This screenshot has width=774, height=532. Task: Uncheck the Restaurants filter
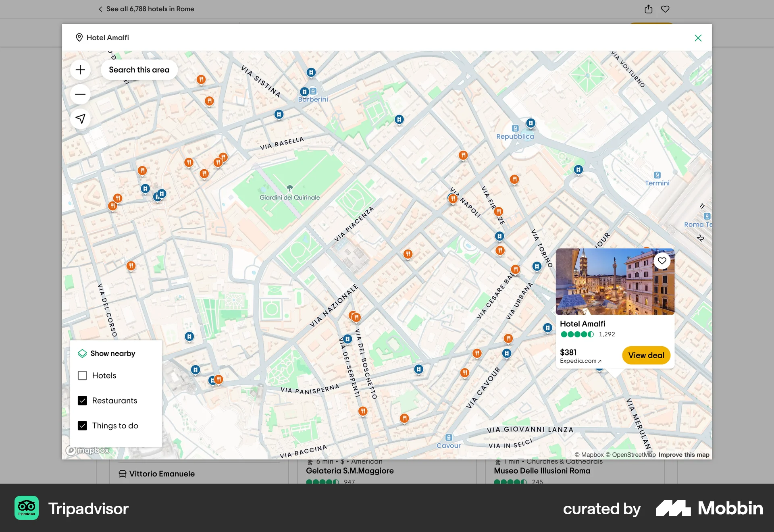(x=82, y=400)
